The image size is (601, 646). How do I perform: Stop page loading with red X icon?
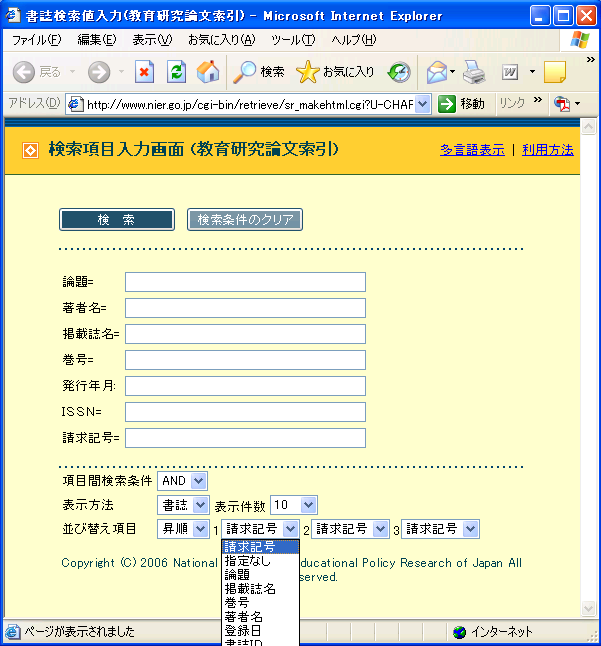[144, 72]
